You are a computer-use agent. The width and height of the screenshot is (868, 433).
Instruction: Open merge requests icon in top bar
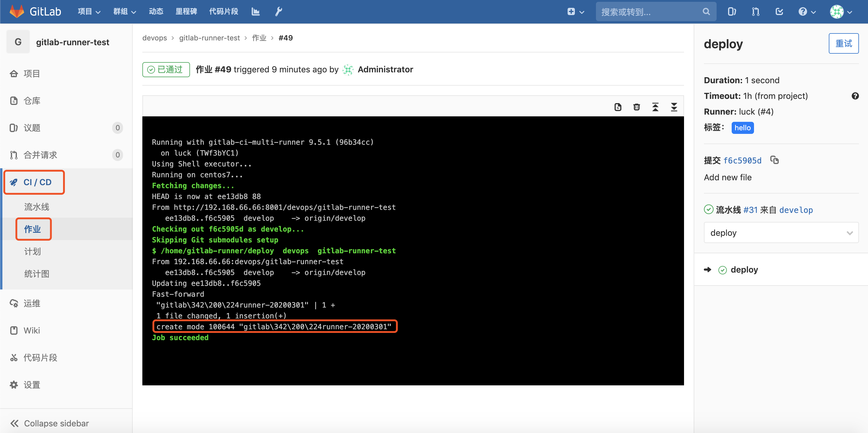pyautogui.click(x=756, y=11)
